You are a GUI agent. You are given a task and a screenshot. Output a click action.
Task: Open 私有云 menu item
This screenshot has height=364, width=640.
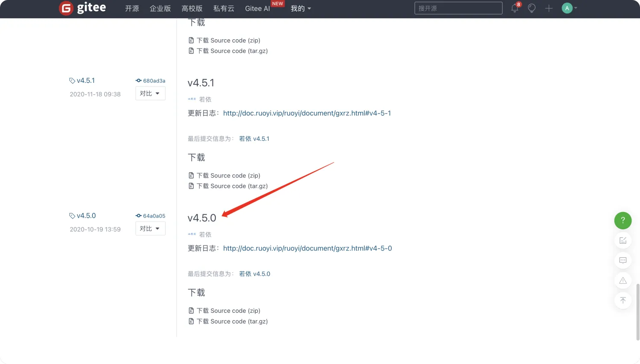[224, 9]
